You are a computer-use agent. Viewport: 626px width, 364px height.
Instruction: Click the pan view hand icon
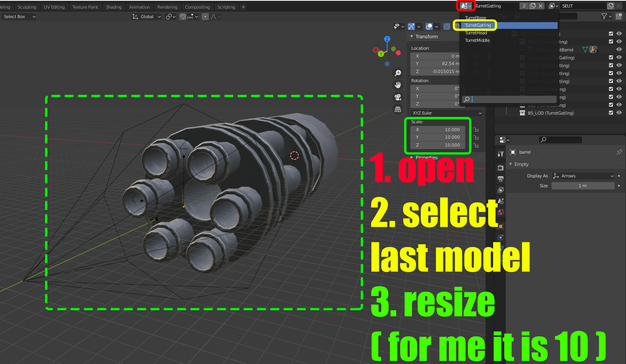click(x=398, y=85)
